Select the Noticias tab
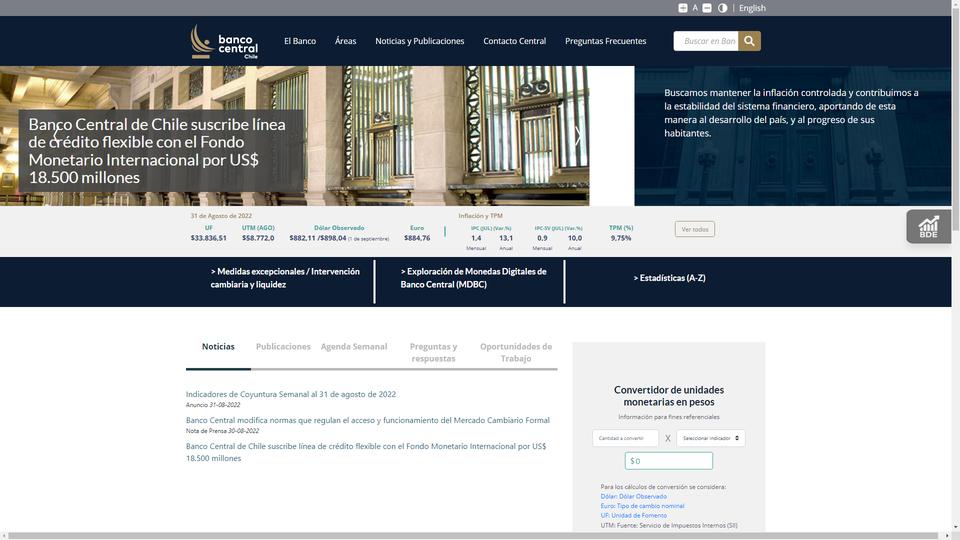 click(x=218, y=347)
